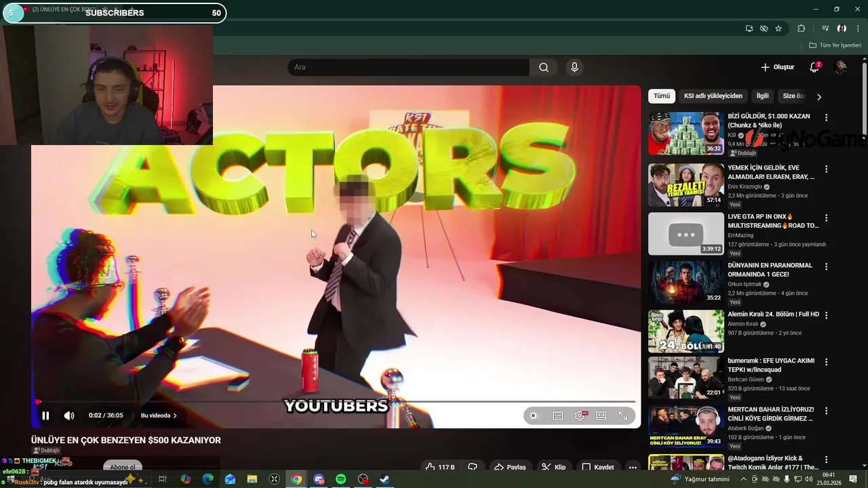Open options for Alemin Kıralı 24. Bölüm

(826, 315)
